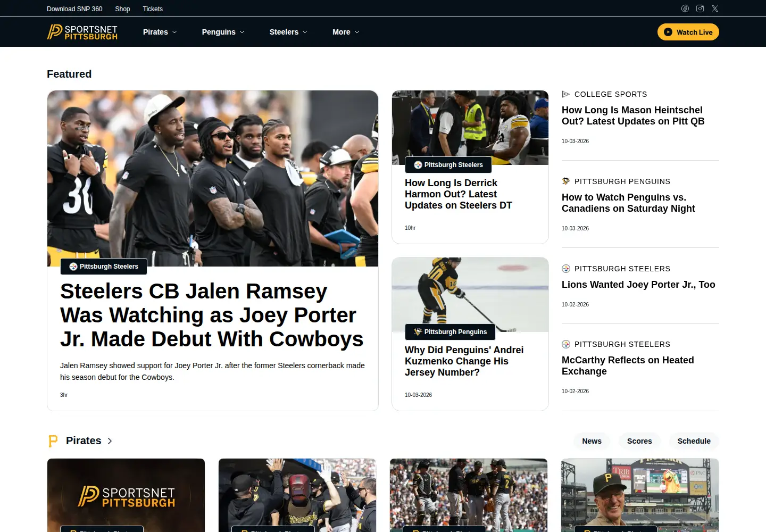Viewport: 766px width, 532px height.
Task: Open the Pirates mound meeting photo card
Action: [x=469, y=495]
